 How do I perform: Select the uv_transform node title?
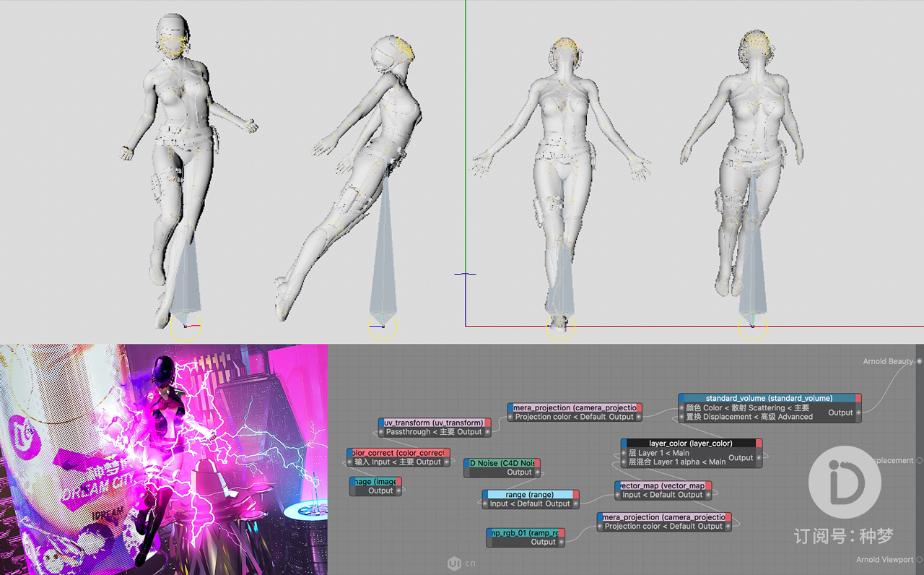434,423
